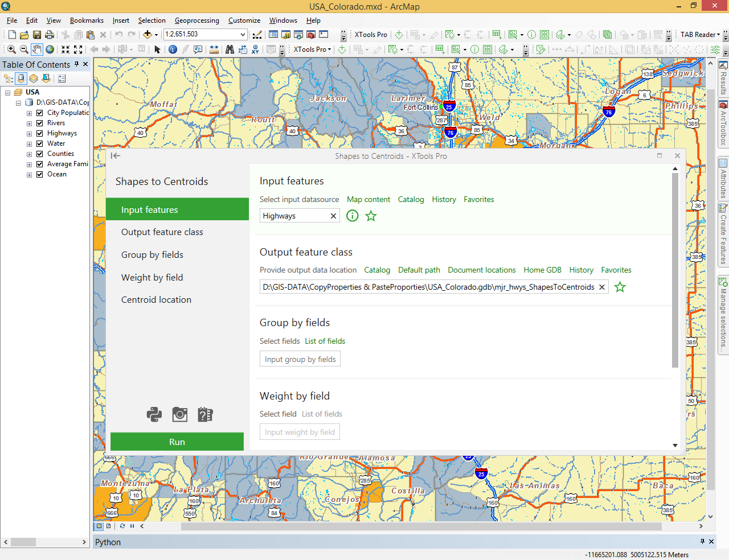Open the ArcToolbox window icon
Image resolution: width=729 pixels, height=560 pixels.
tap(311, 35)
